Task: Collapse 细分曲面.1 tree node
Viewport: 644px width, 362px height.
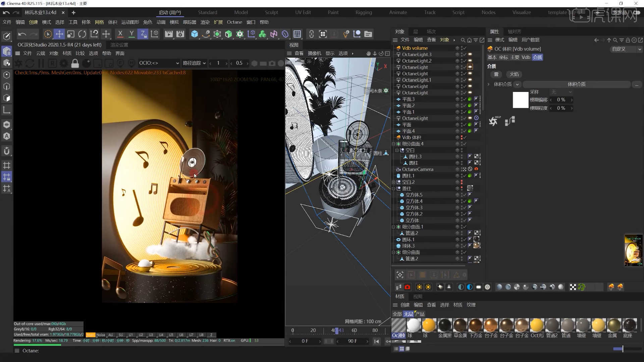Action: (393, 227)
